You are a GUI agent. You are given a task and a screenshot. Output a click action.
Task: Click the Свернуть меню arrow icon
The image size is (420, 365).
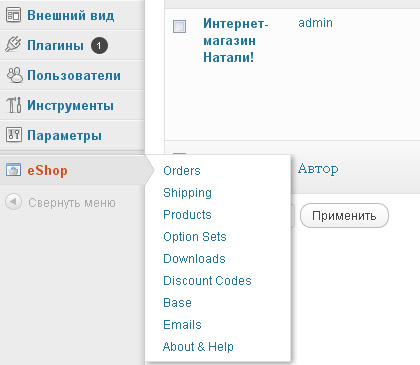point(13,202)
